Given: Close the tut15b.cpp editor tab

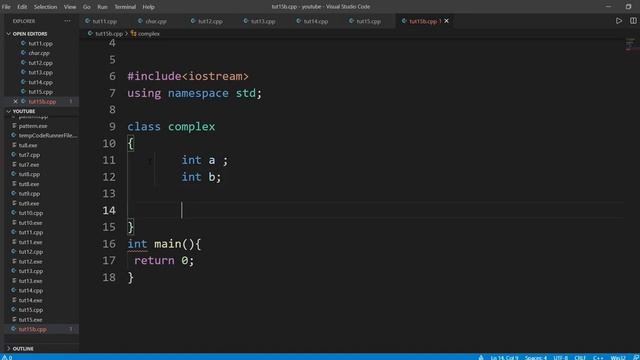Looking at the screenshot, I should (447, 21).
